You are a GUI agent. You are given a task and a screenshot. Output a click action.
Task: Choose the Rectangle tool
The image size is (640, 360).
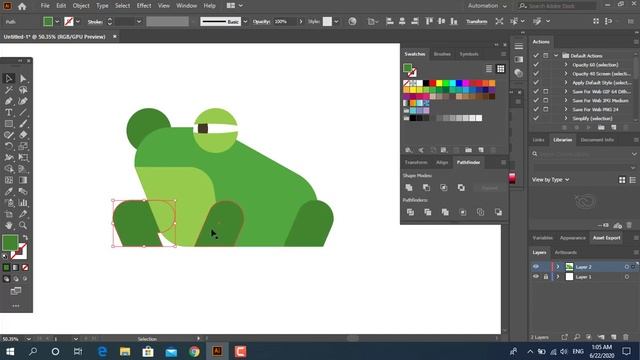[9, 124]
